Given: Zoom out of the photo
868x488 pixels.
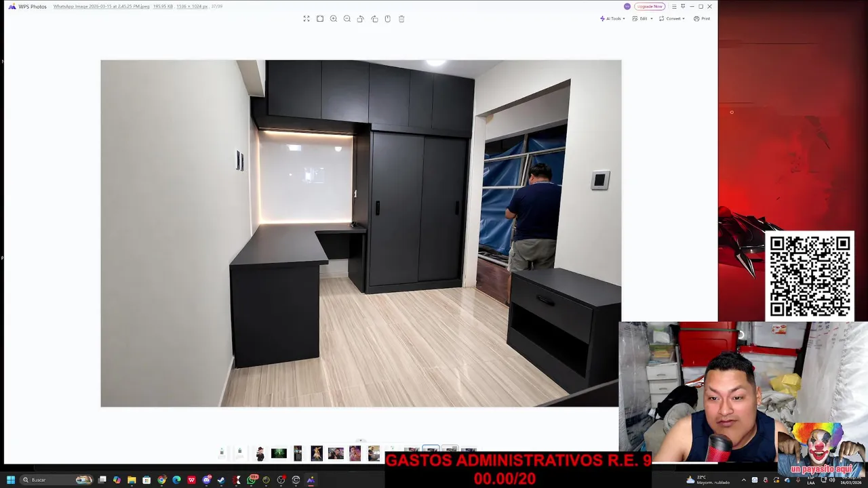Looking at the screenshot, I should pyautogui.click(x=347, y=19).
